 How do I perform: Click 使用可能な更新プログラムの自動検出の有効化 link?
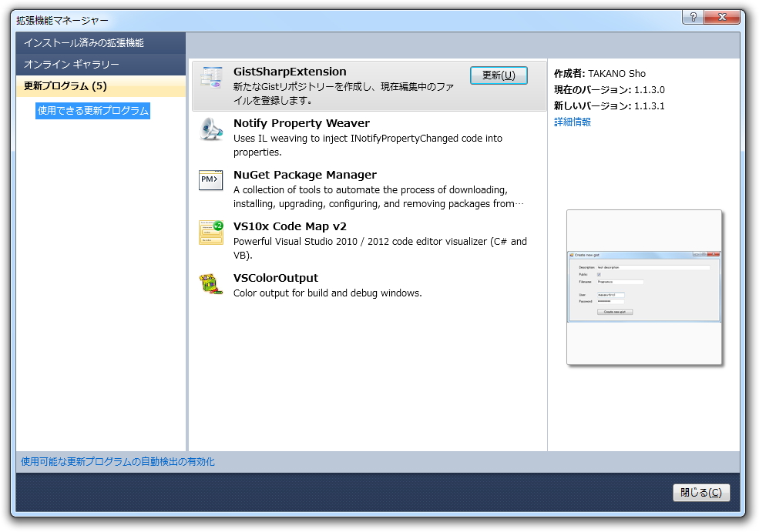[118, 461]
